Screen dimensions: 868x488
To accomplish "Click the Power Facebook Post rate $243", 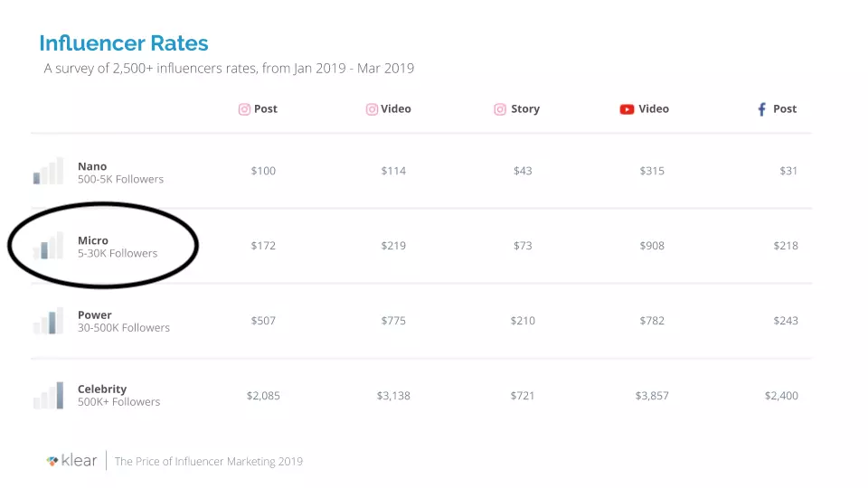I will [x=786, y=321].
